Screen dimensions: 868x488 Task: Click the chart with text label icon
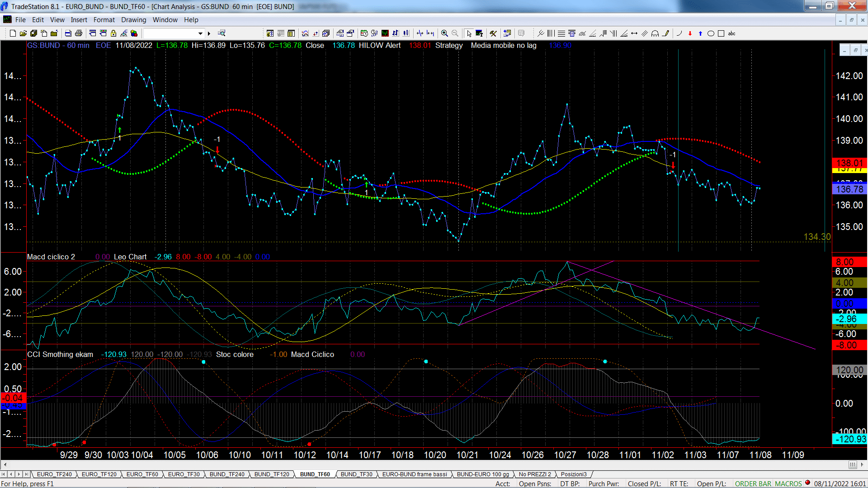pos(479,33)
